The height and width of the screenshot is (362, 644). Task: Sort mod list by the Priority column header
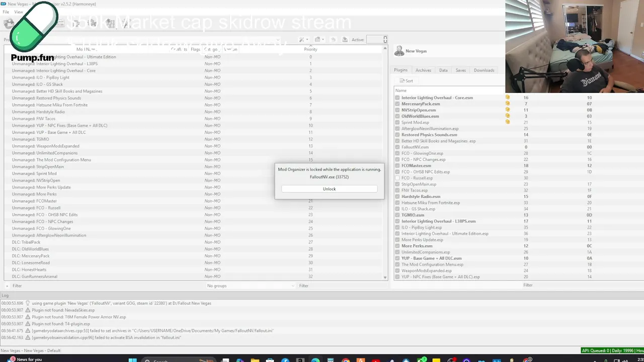click(x=310, y=49)
